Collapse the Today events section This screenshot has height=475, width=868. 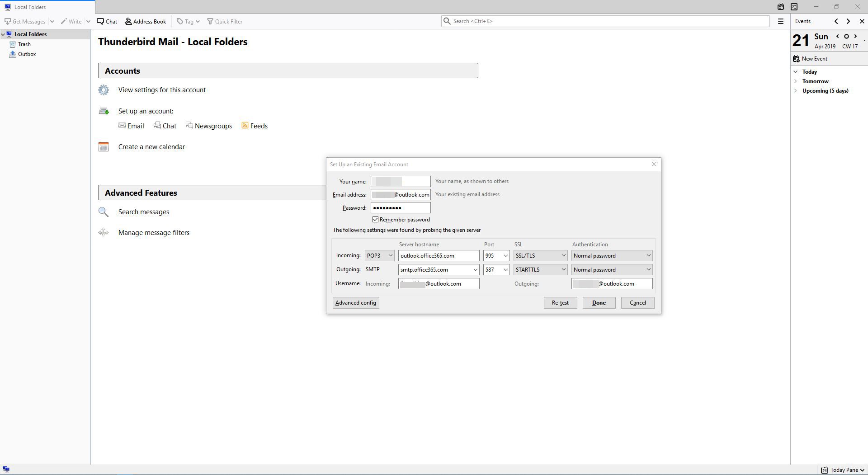tap(795, 72)
